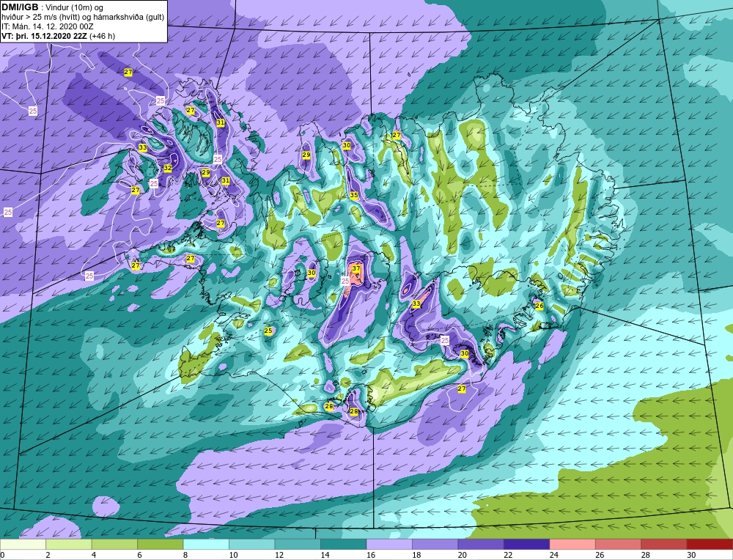Click the yellow 25 max gust label
Image resolution: width=733 pixels, height=560 pixels.
pyautogui.click(x=268, y=331)
